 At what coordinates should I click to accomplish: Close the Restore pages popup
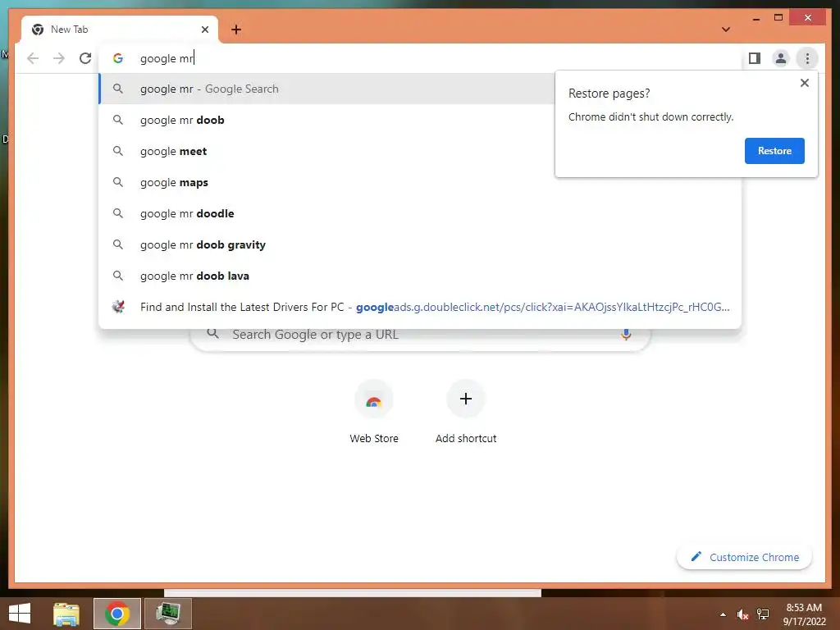click(x=804, y=83)
